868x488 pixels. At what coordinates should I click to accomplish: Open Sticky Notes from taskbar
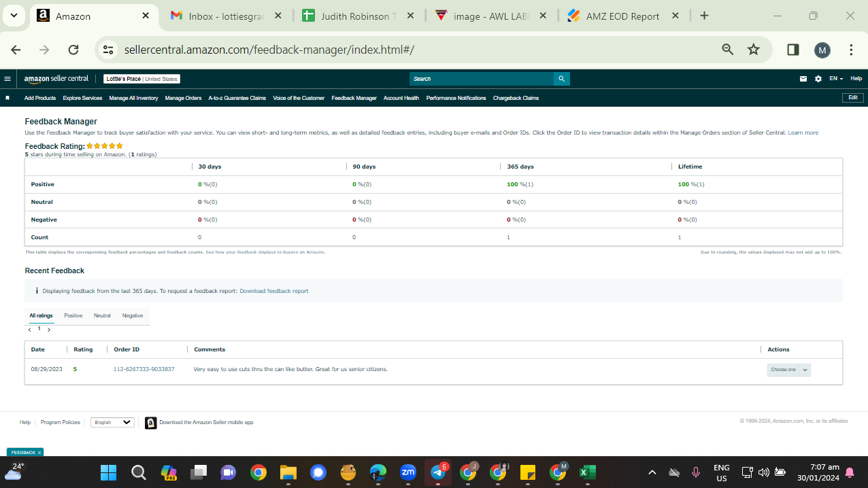coord(528,472)
